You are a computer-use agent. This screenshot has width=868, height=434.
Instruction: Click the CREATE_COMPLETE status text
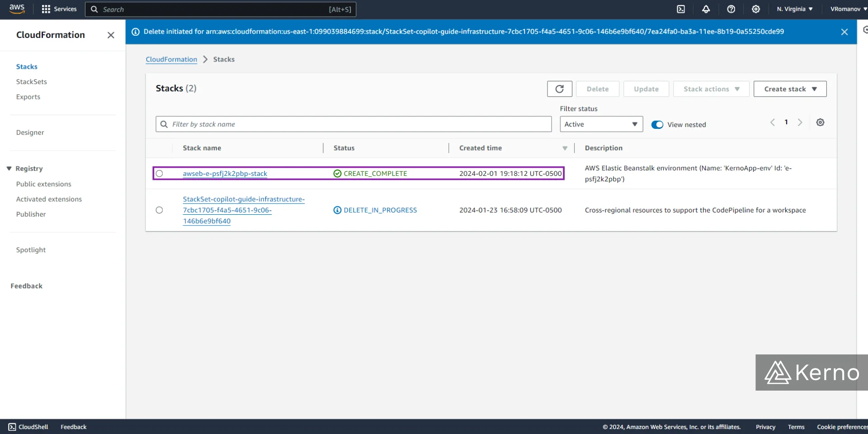tap(375, 174)
